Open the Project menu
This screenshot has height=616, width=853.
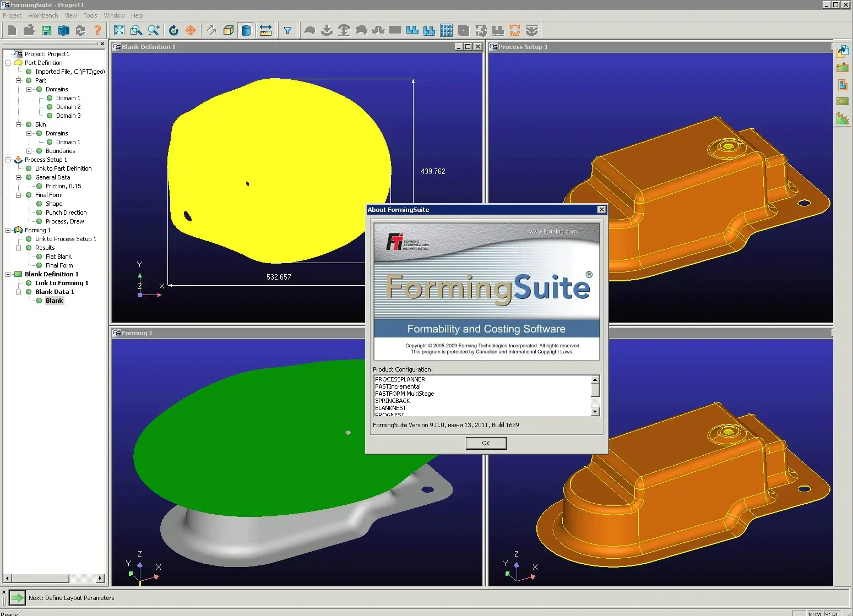tap(12, 15)
